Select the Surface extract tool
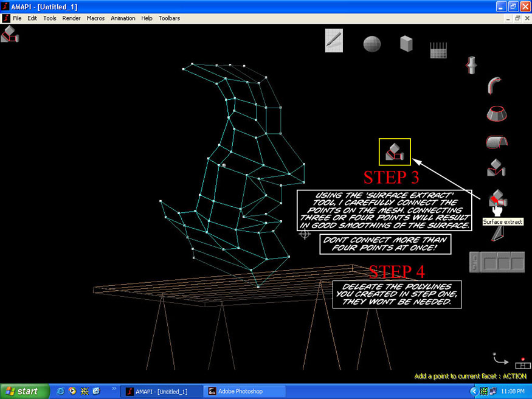The width and height of the screenshot is (532, 399). coord(498,199)
